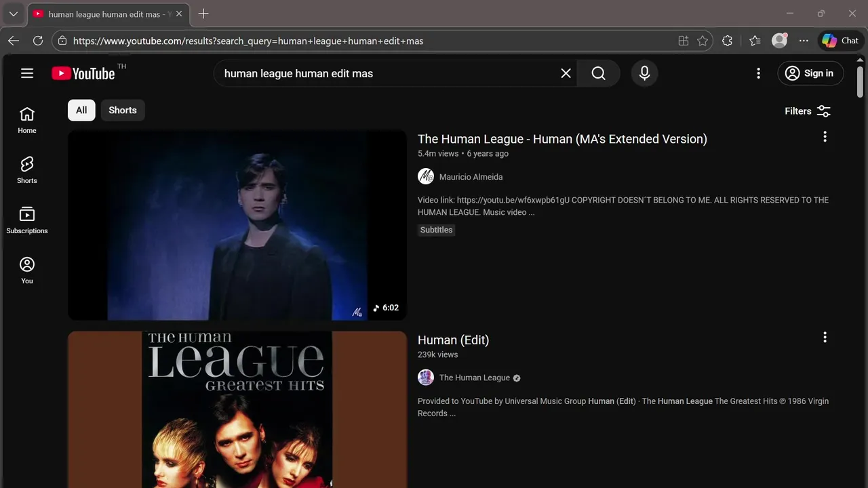The image size is (868, 488).
Task: Open browser Settings and more menu
Action: [804, 41]
